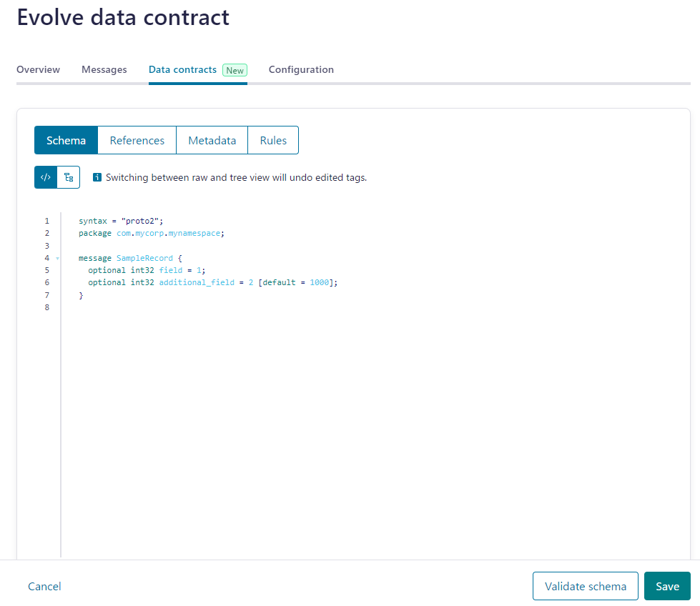Open the Configuration tab
The width and height of the screenshot is (700, 606).
pos(301,69)
